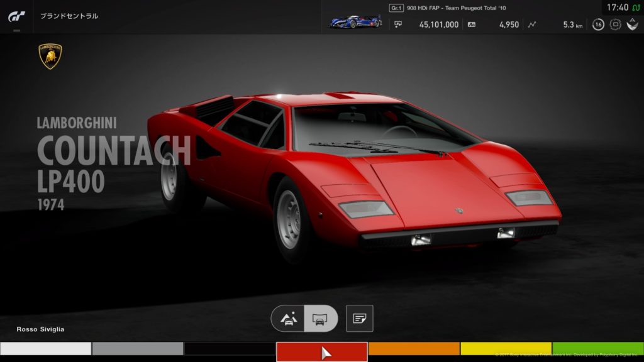Click the distance graph icon beside 5.3 km
Screen dimensions: 644x362
point(532,25)
